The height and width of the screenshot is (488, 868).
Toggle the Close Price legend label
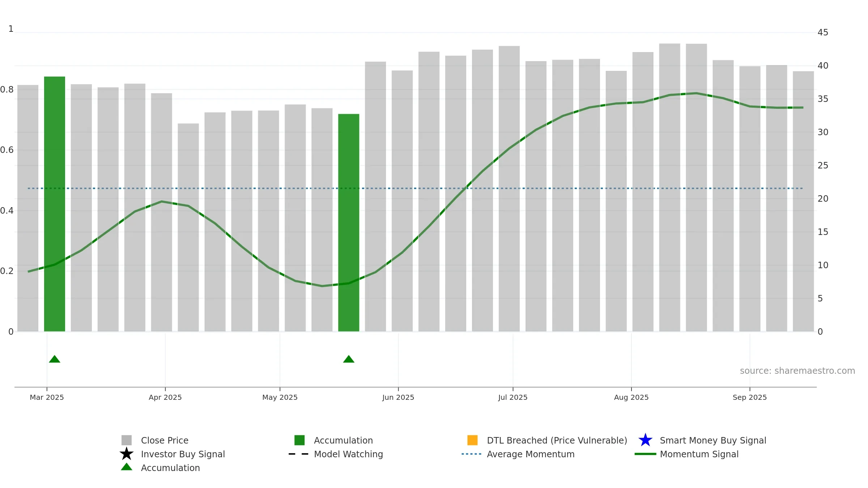(165, 441)
